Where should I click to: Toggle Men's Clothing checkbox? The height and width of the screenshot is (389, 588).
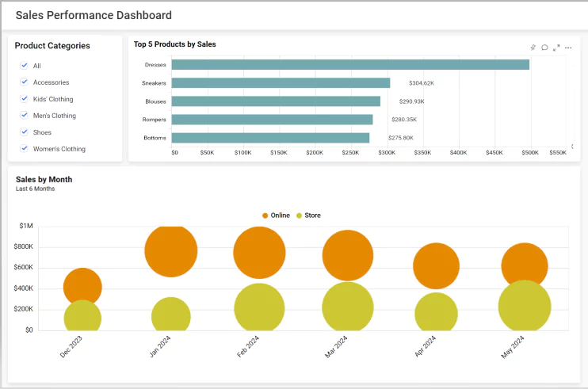click(25, 116)
